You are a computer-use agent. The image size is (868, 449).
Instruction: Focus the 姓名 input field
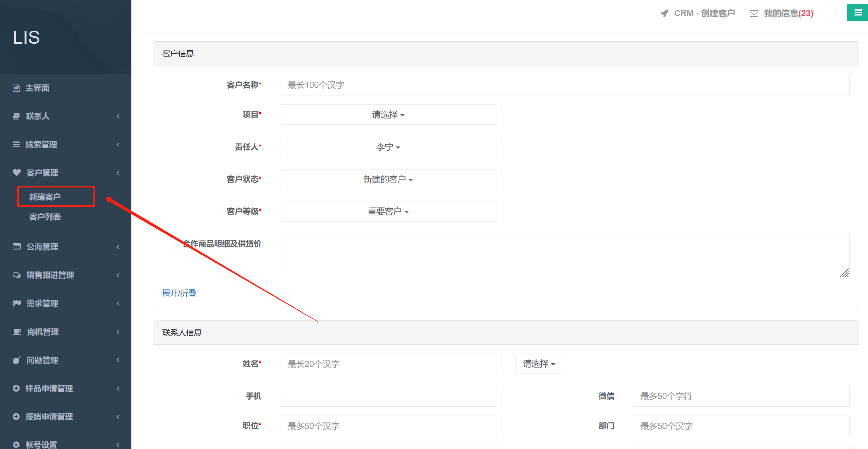(x=388, y=364)
